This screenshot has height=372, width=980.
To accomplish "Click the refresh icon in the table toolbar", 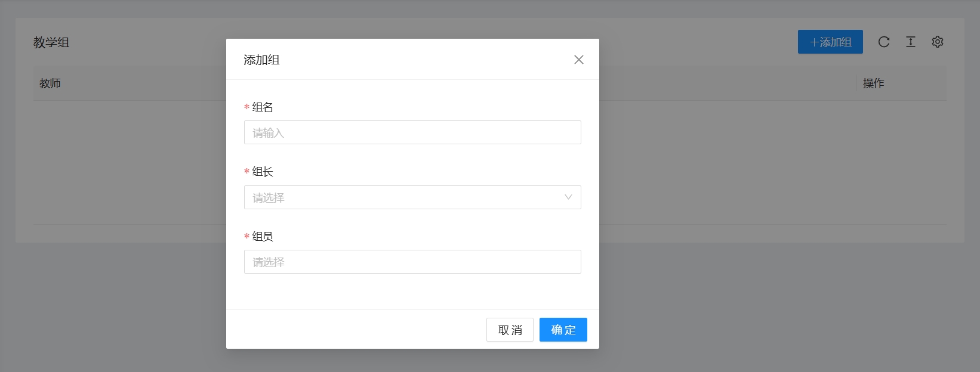I will (884, 42).
